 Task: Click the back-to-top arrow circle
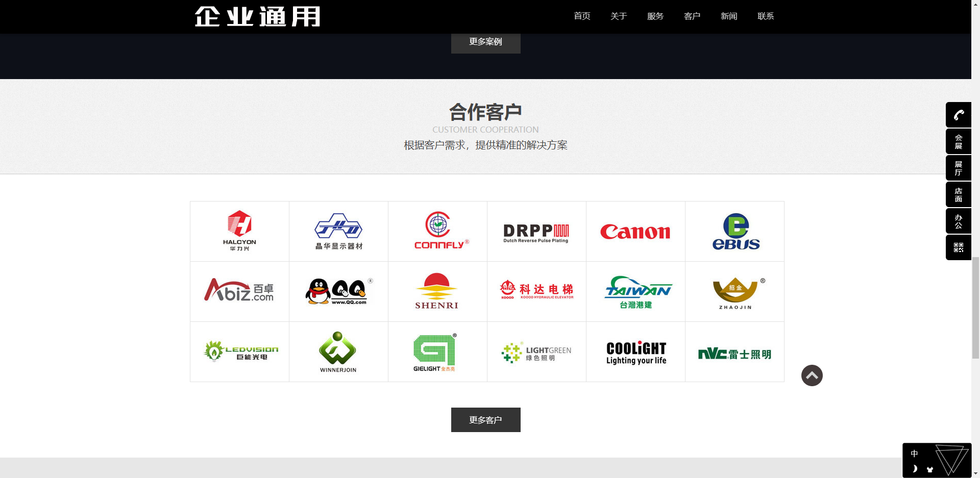tap(812, 375)
